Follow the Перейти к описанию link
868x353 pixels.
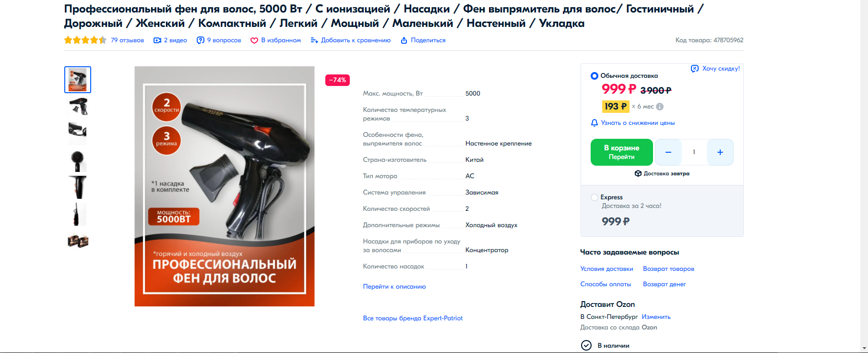point(394,287)
